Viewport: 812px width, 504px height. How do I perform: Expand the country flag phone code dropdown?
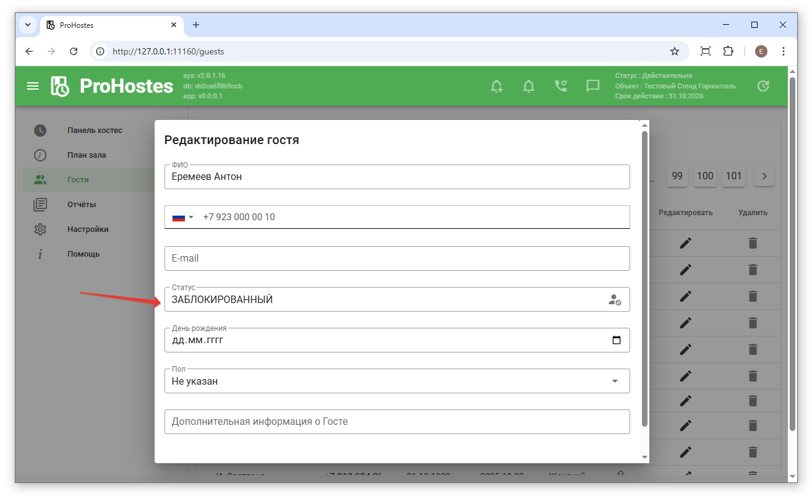[x=183, y=217]
